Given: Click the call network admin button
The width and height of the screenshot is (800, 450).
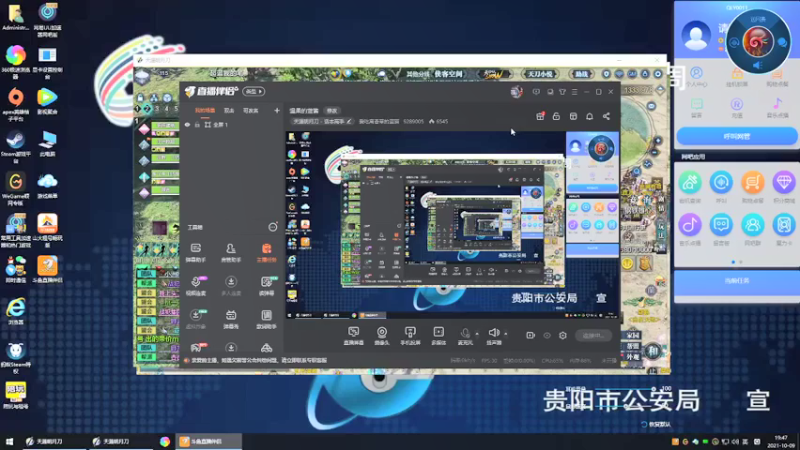Looking at the screenshot, I should tap(737, 136).
